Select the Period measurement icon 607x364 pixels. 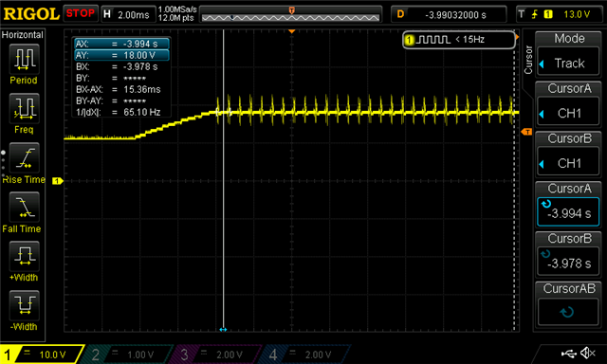24,59
